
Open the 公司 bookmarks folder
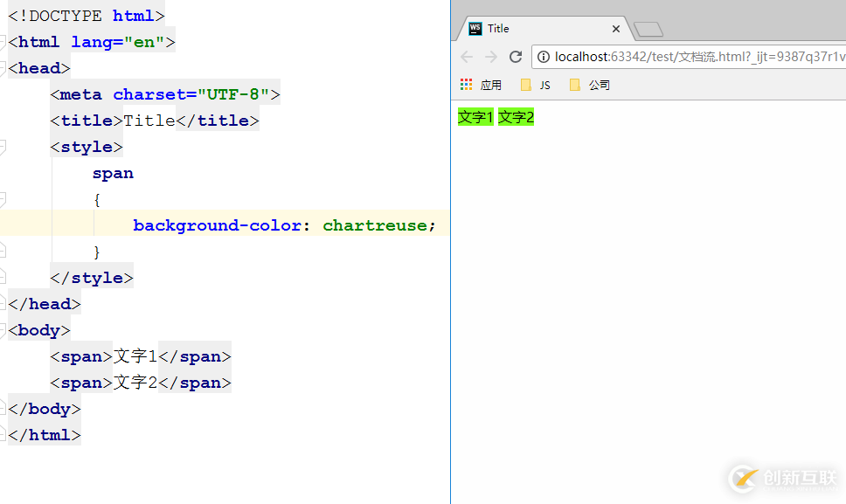(590, 85)
